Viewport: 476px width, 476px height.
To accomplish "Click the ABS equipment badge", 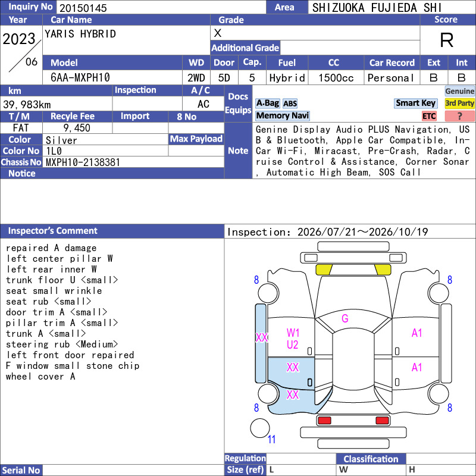I will pos(290,104).
